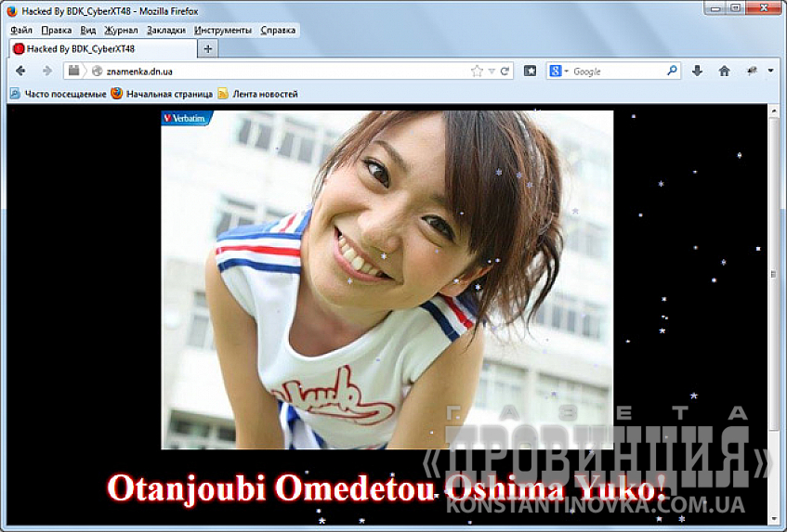Click the znamenka.dn.ua address bar
The height and width of the screenshot is (532, 787).
point(279,71)
